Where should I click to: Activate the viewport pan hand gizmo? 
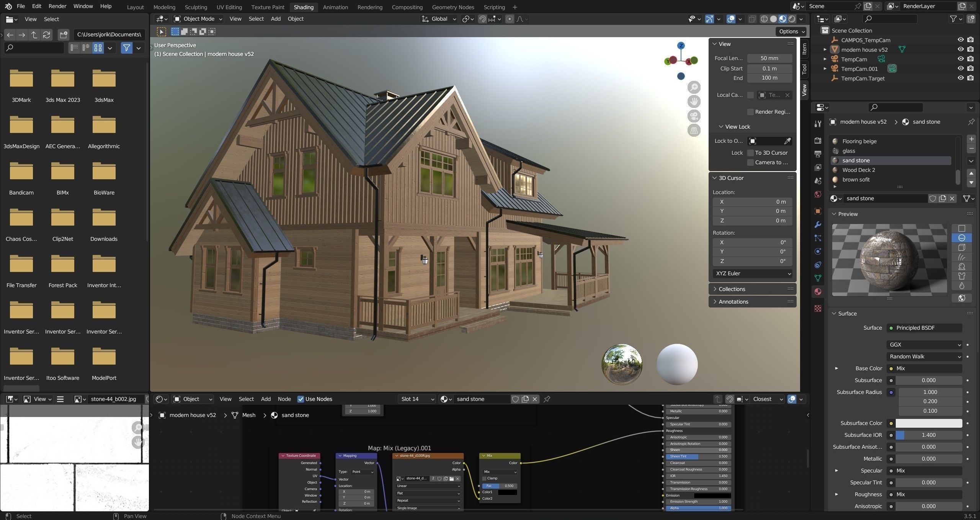[x=694, y=101]
